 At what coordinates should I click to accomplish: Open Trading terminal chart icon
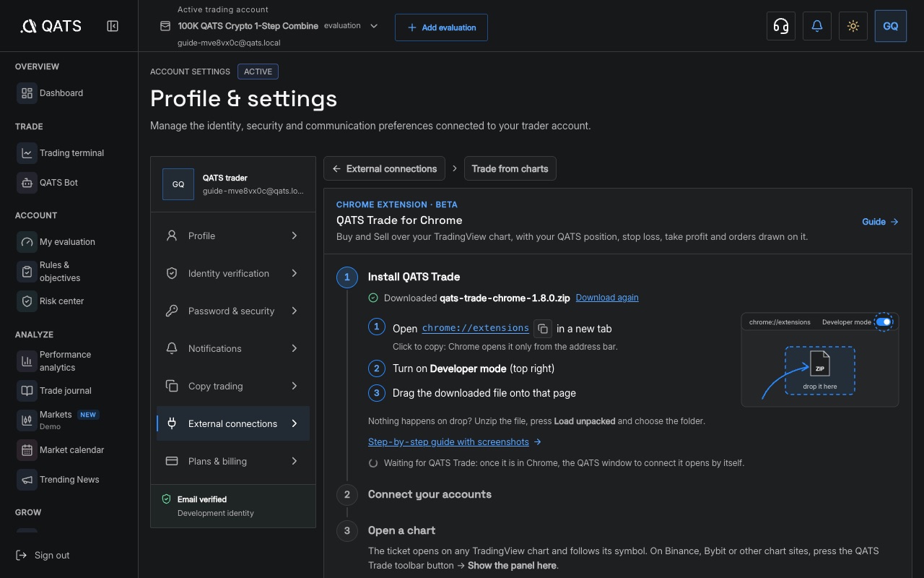(27, 153)
